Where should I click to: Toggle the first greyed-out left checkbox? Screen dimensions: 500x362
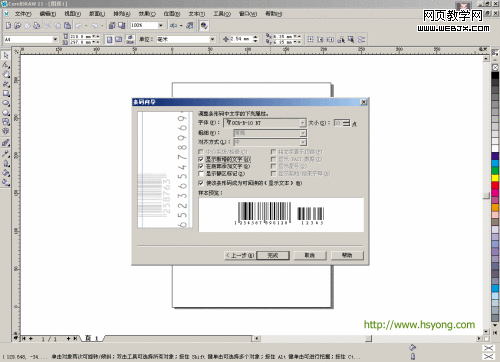coord(201,152)
